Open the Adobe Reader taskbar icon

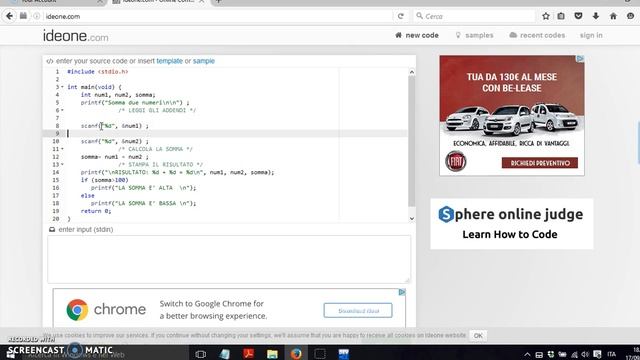click(x=248, y=353)
